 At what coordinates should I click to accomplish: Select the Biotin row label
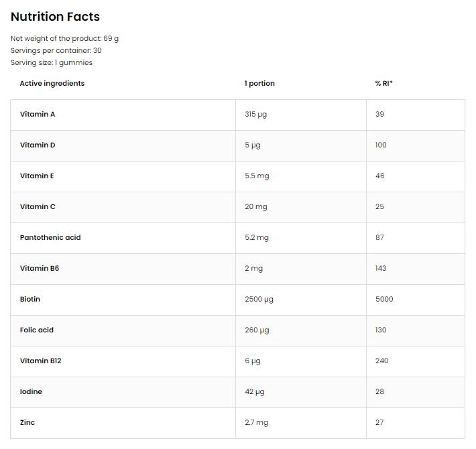[x=30, y=300]
